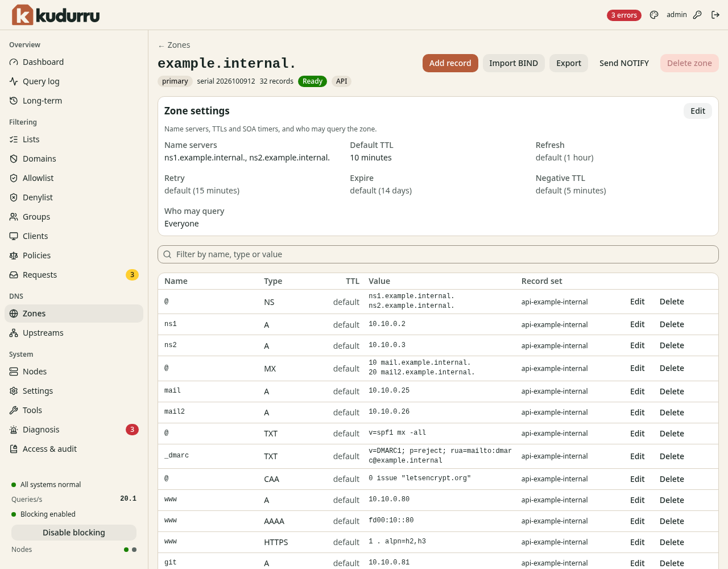Open the Allowlist page
The image size is (728, 569).
click(74, 178)
